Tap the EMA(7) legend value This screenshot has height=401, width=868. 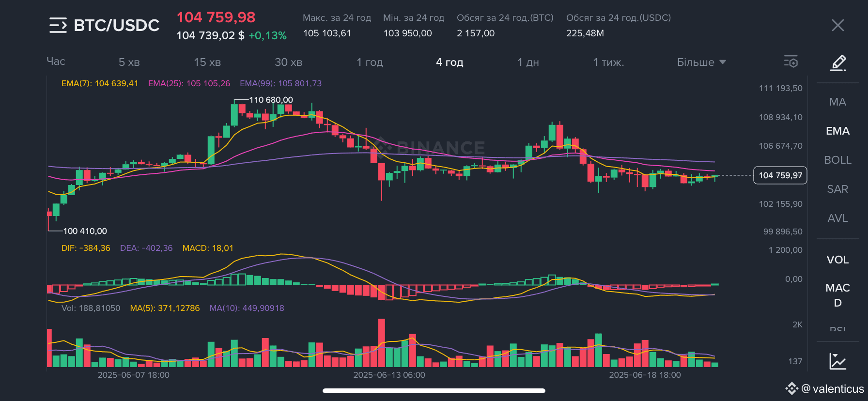pyautogui.click(x=100, y=83)
